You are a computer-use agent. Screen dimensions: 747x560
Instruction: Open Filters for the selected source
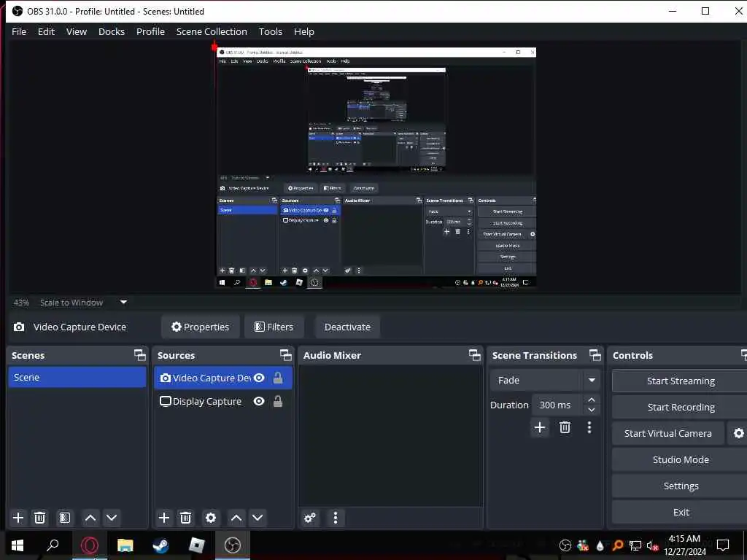pyautogui.click(x=274, y=327)
